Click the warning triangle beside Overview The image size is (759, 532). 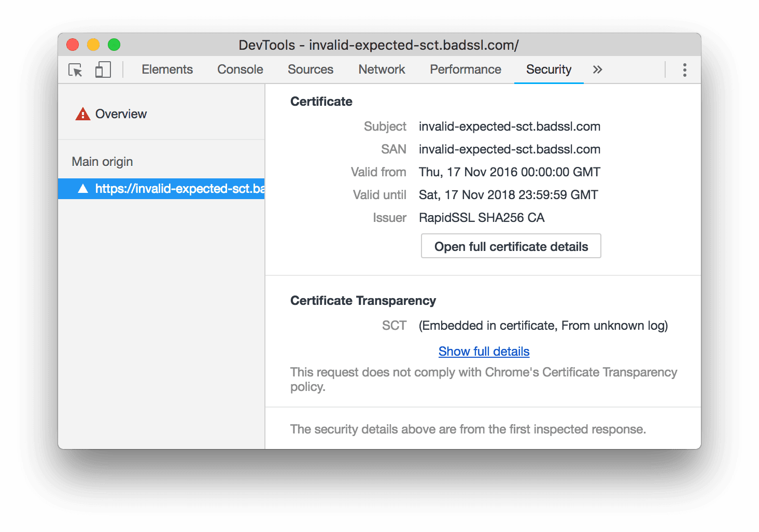(x=82, y=114)
